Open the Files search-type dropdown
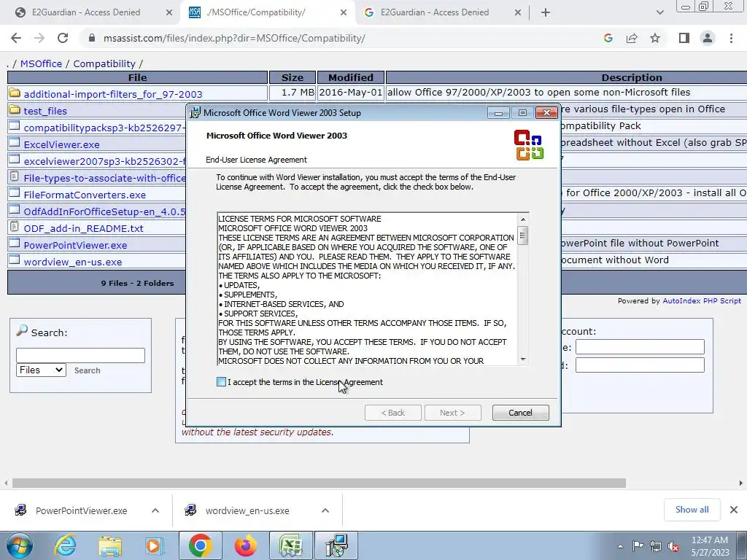This screenshot has width=747, height=560. click(x=41, y=370)
